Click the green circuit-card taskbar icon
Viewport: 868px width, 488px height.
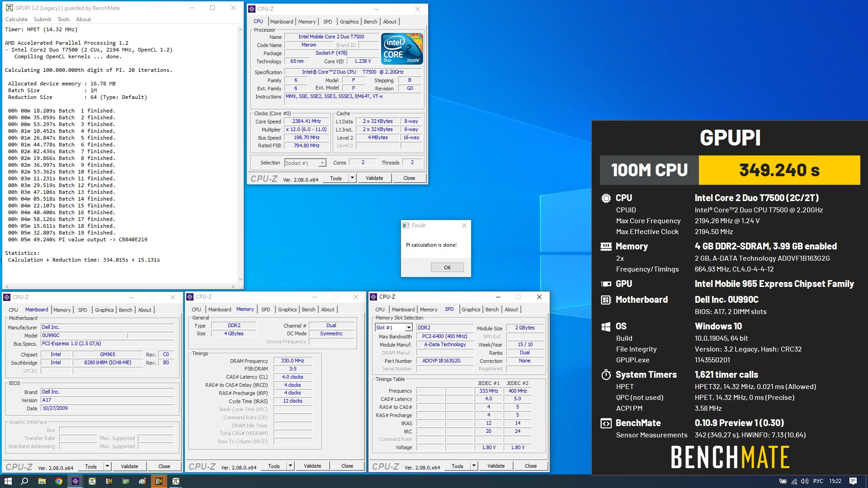coord(125,481)
